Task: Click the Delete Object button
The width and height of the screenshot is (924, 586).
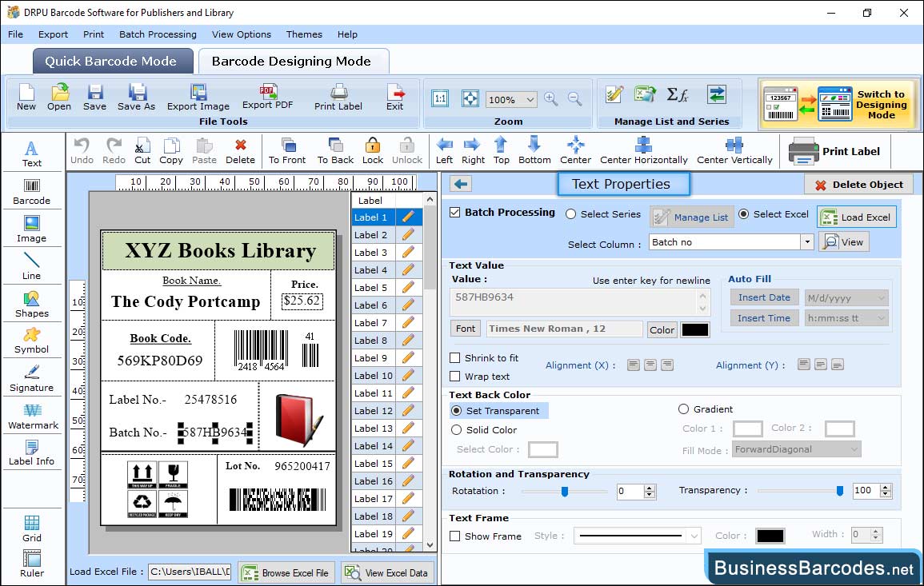Action: pyautogui.click(x=858, y=185)
